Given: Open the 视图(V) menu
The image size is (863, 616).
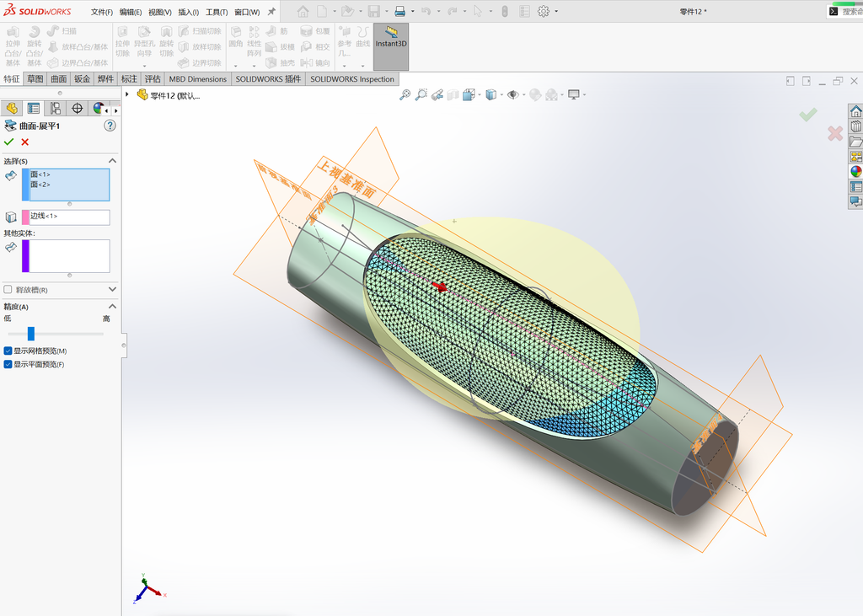Looking at the screenshot, I should 159,12.
